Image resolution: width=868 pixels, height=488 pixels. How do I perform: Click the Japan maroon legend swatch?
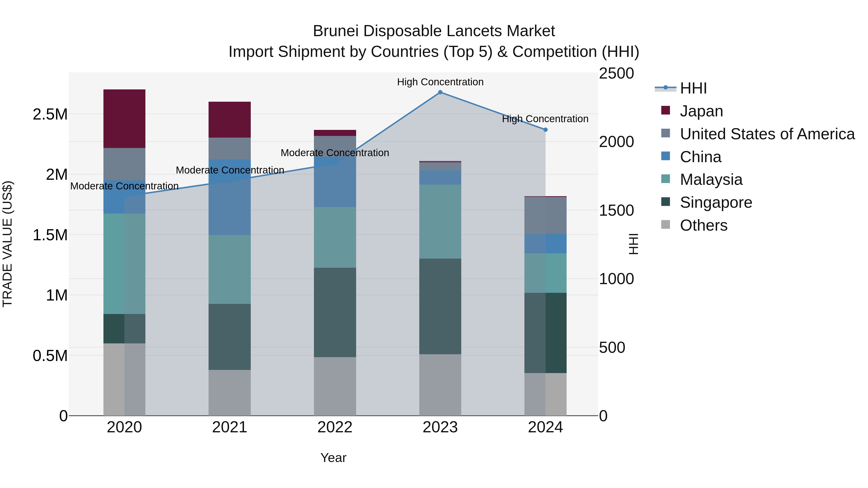point(665,110)
